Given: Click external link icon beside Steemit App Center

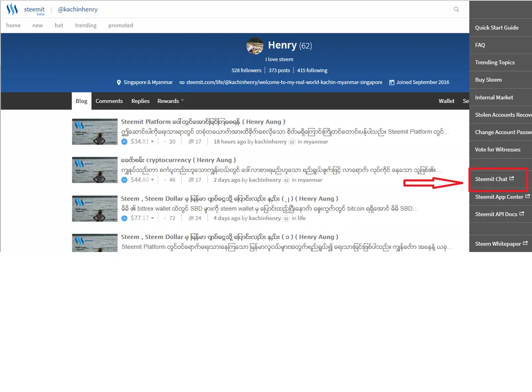Looking at the screenshot, I should 528,196.
